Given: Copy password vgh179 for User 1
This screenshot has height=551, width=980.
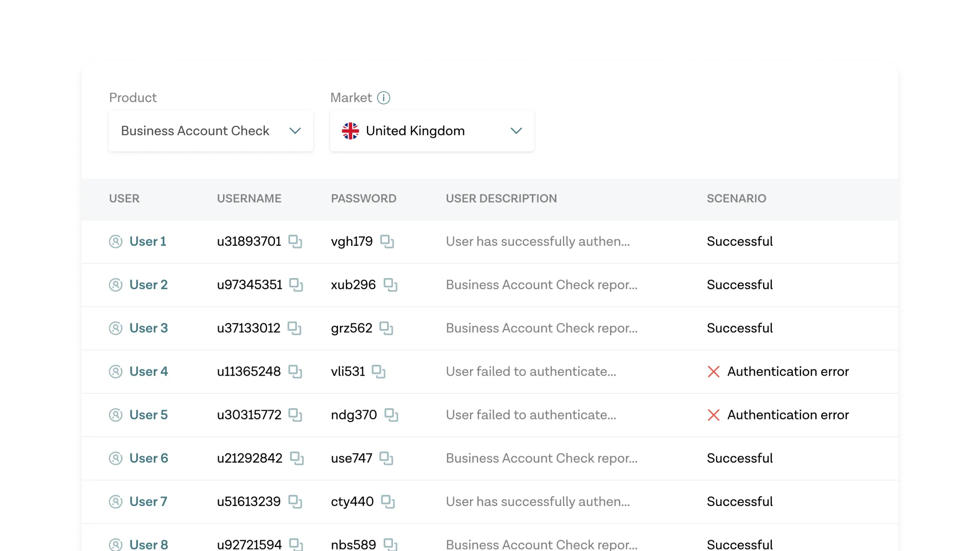Looking at the screenshot, I should [387, 241].
